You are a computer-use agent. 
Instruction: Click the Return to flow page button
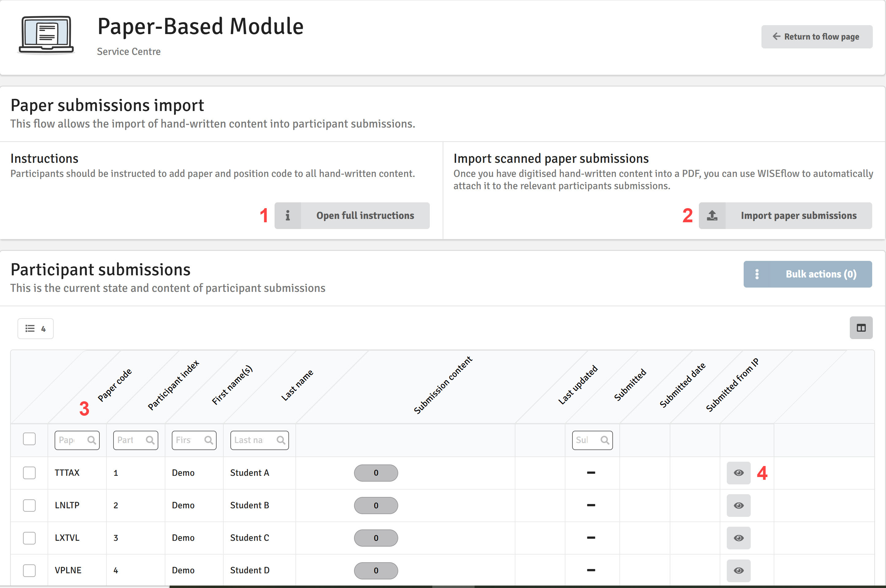pos(817,37)
